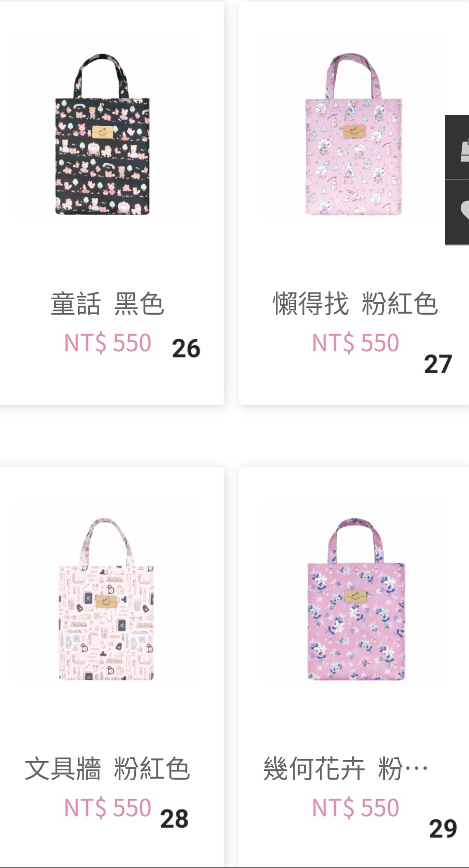The width and height of the screenshot is (469, 868).
Task: Click the number 27 label
Action: click(x=438, y=364)
